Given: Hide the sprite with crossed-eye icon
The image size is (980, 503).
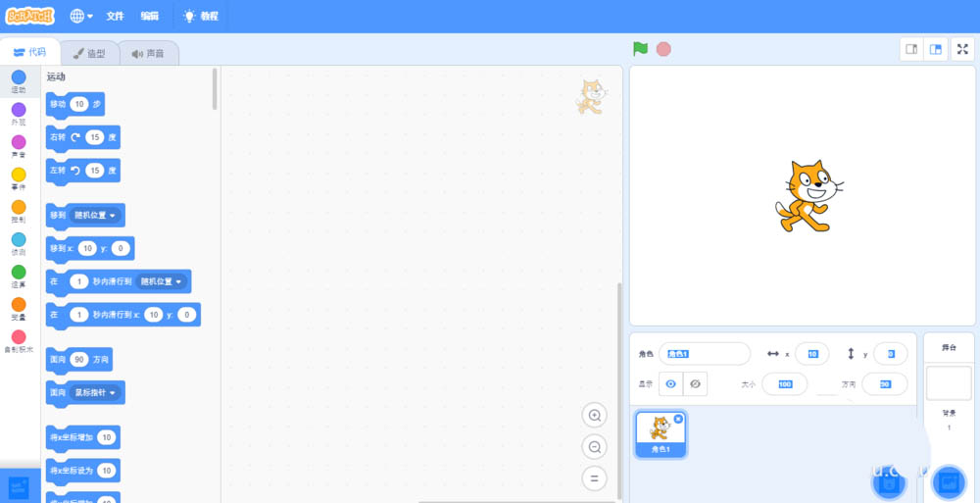Looking at the screenshot, I should point(695,384).
